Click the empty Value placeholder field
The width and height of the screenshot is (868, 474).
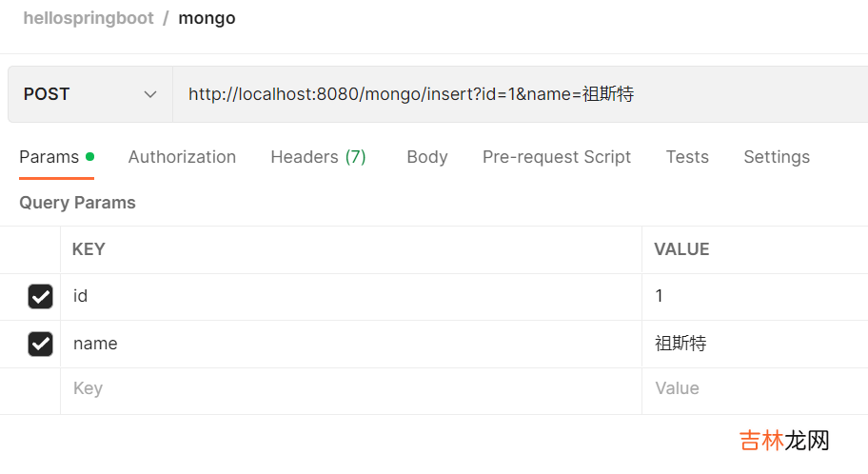click(x=754, y=389)
